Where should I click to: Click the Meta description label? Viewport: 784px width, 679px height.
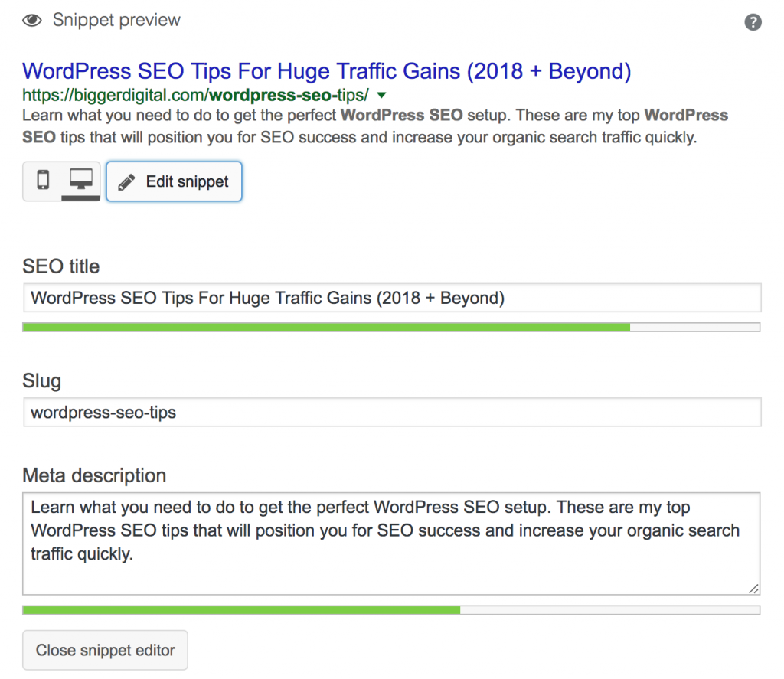(94, 475)
